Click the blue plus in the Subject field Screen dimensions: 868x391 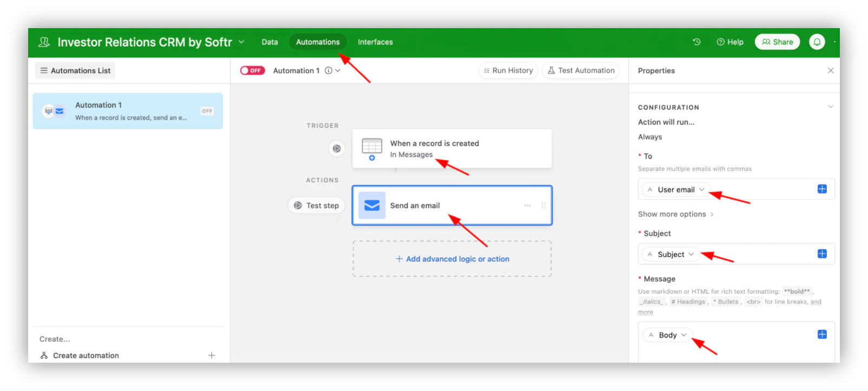coord(822,254)
